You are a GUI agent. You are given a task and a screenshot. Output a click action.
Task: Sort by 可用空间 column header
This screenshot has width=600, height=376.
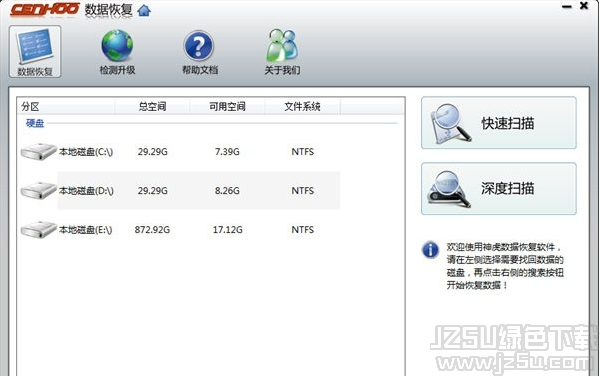point(227,106)
